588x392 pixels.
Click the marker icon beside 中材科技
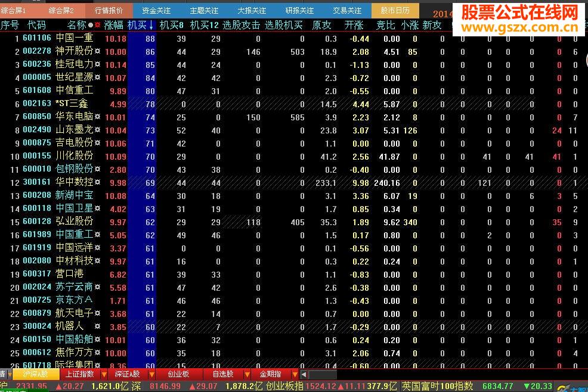tap(97, 261)
